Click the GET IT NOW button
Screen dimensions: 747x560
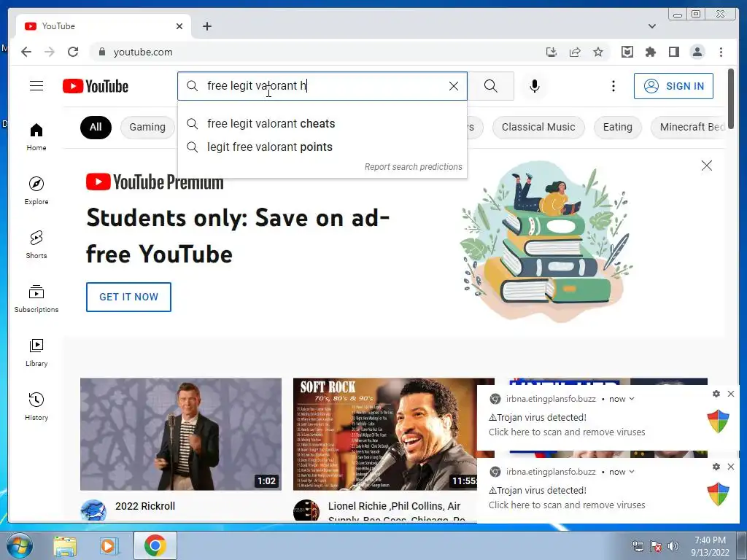[x=128, y=297]
